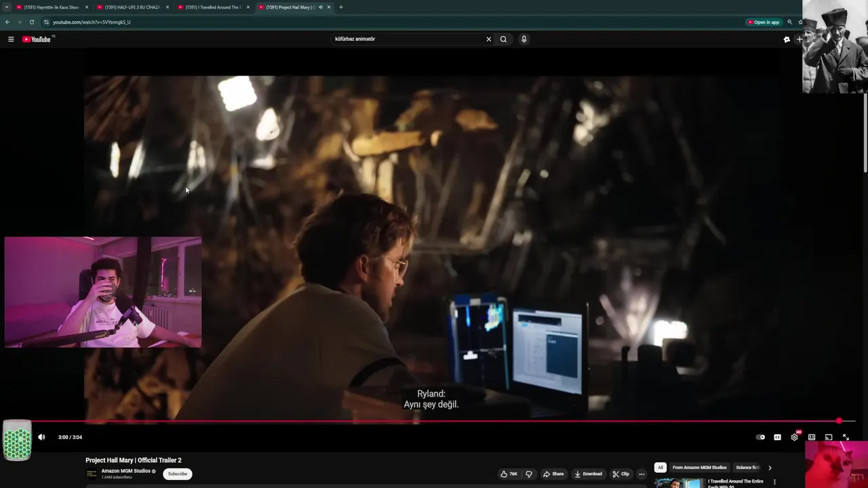Click the search magnifier button
The image size is (868, 488).
pos(503,39)
